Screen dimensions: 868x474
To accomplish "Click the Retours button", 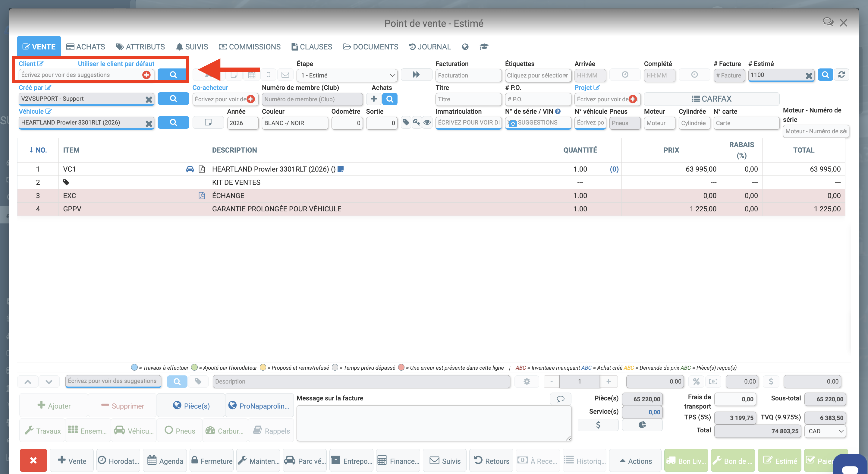I will 491,461.
